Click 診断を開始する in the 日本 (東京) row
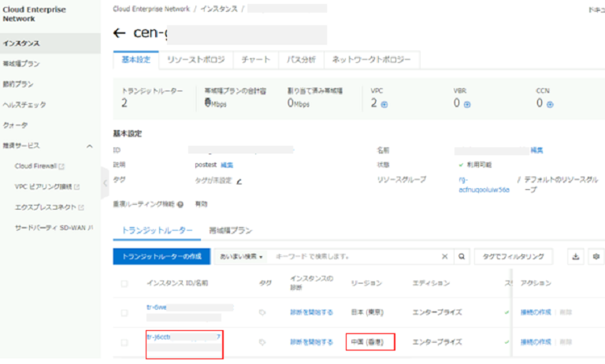605x364 pixels. (x=311, y=312)
